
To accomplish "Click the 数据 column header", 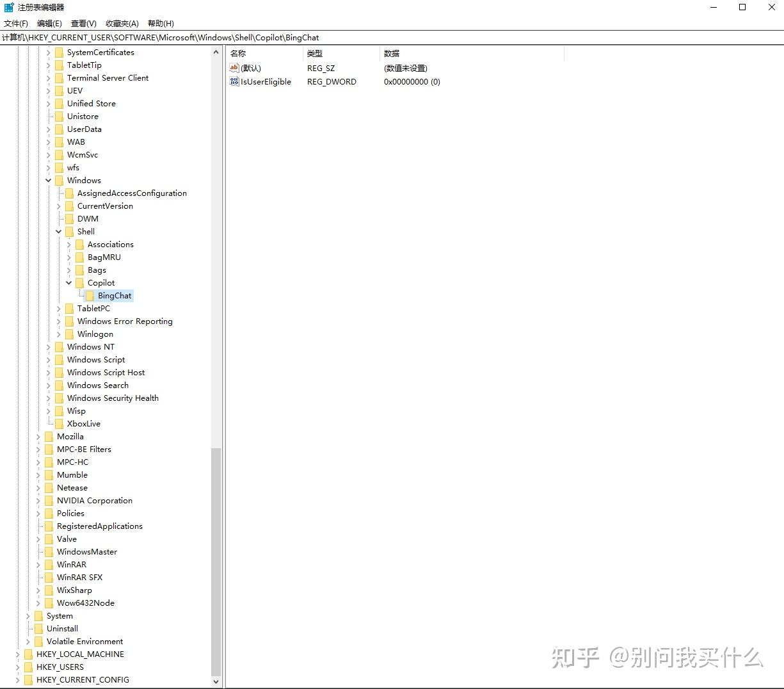I will (x=472, y=54).
